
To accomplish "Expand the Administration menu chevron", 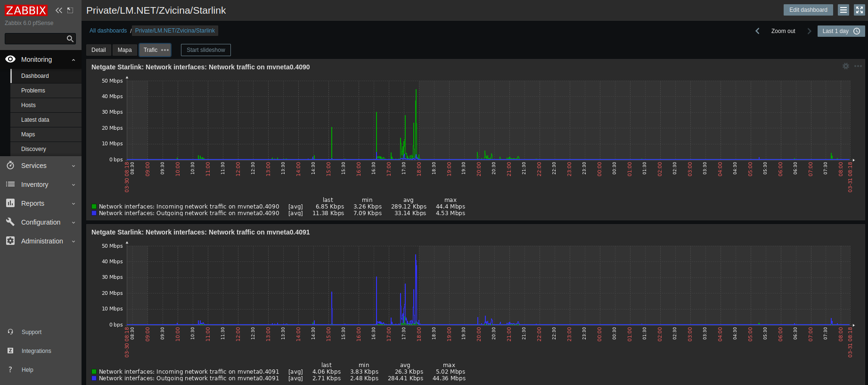I will click(74, 241).
